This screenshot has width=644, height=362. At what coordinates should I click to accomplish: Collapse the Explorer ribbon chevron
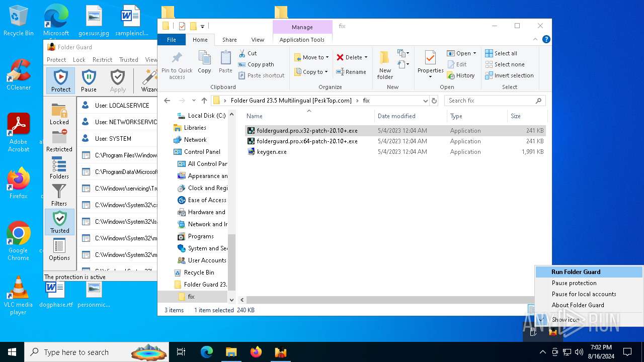pos(535,39)
